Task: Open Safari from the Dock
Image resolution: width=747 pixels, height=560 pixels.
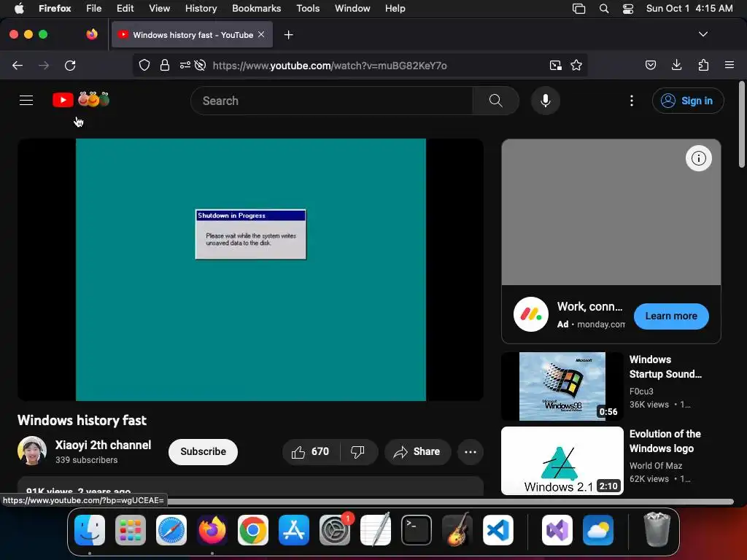Action: point(171,530)
